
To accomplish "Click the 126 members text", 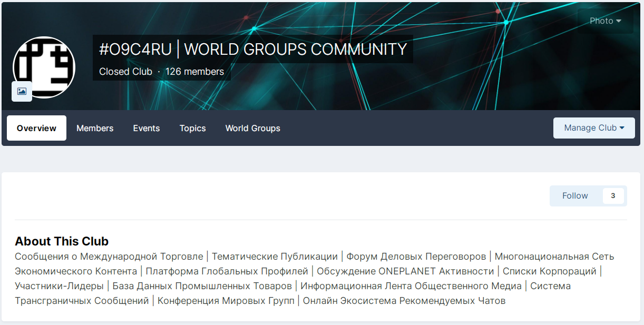I will coord(194,72).
